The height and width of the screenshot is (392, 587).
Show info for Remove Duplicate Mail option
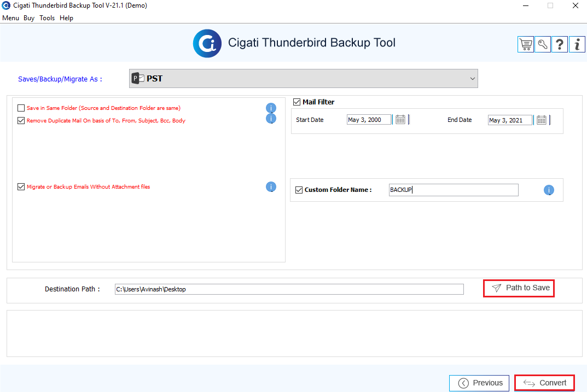tap(271, 119)
